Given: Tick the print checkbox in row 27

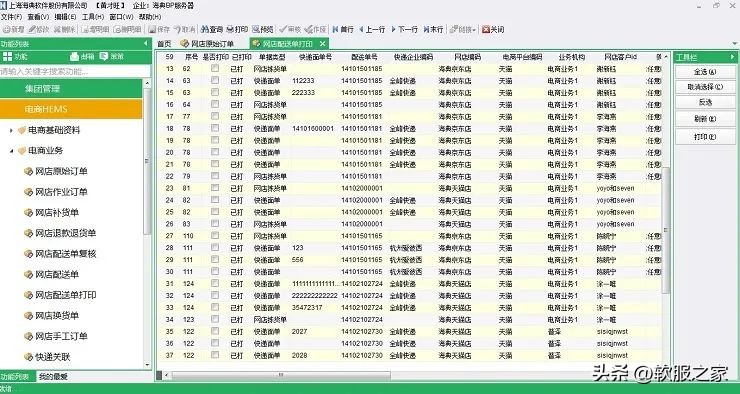Looking at the screenshot, I should 215,235.
